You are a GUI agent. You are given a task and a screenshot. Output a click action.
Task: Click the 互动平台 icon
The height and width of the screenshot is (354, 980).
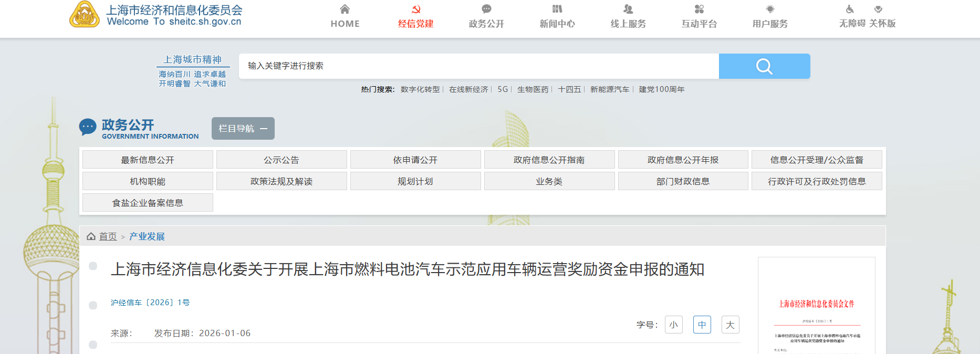tap(699, 9)
